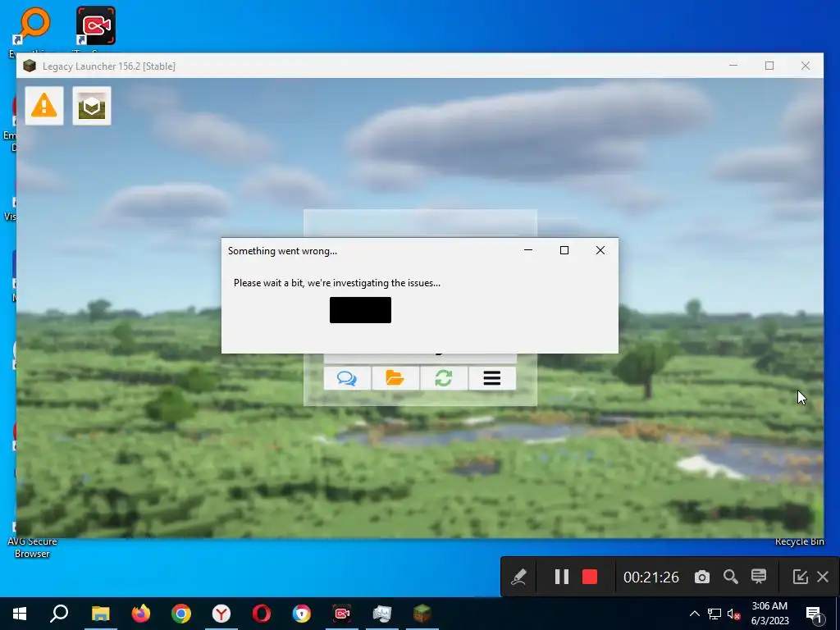Open AVG Secure Browser taskbar icon
The height and width of the screenshot is (630, 840).
tap(302, 614)
